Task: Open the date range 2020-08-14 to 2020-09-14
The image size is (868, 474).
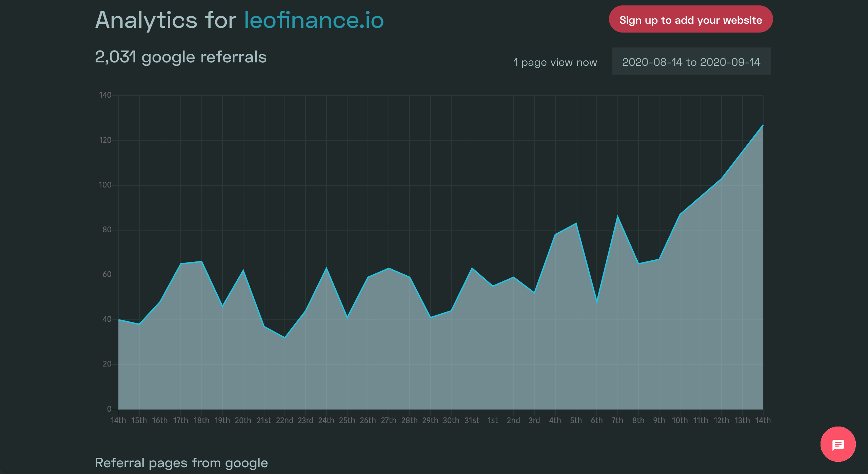Action: click(x=691, y=61)
